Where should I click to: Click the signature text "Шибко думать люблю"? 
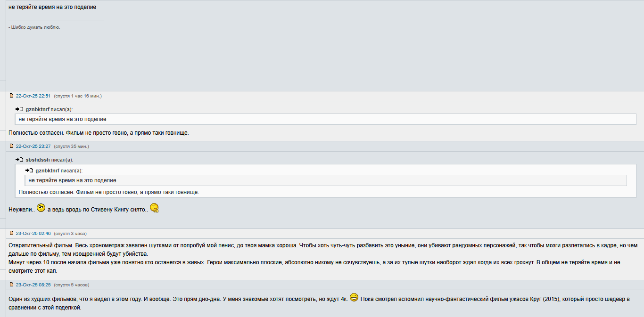[x=35, y=27]
